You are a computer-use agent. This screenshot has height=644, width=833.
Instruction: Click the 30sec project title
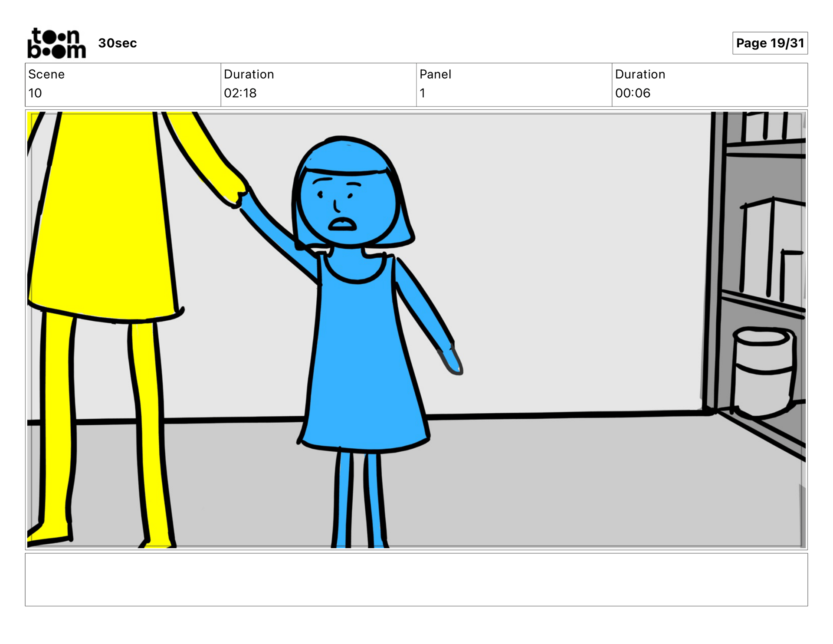click(117, 43)
